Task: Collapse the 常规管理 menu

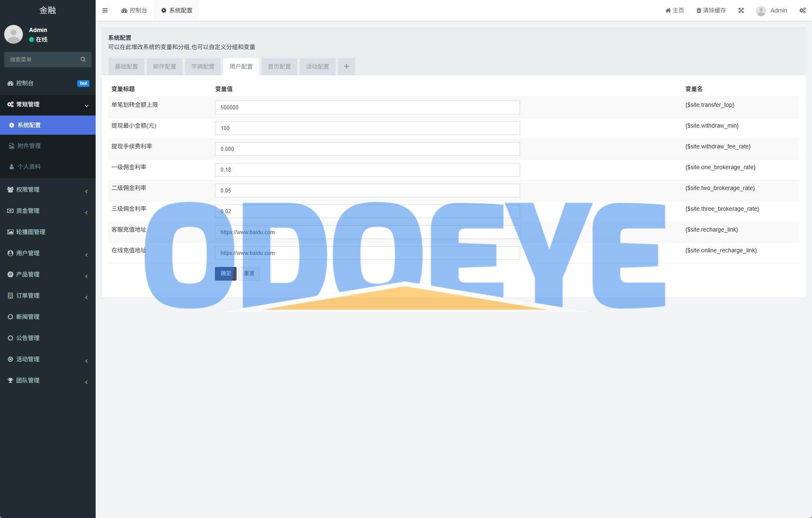Action: (x=47, y=105)
